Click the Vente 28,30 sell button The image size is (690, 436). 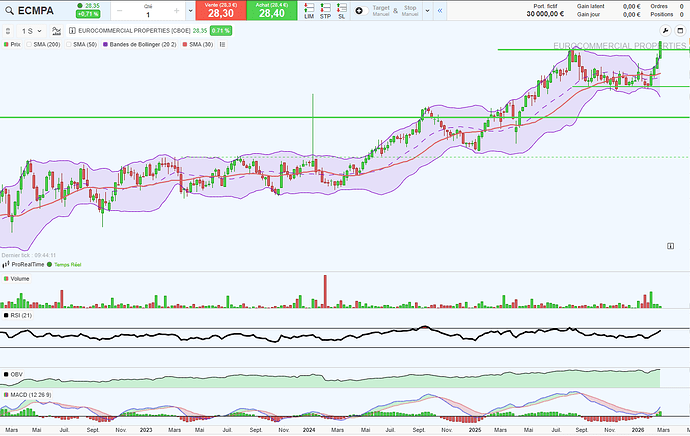[220, 12]
